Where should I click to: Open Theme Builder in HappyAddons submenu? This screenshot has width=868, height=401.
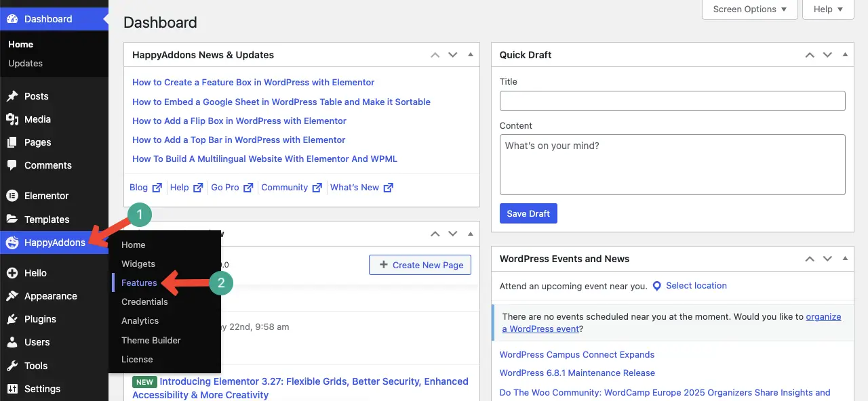click(151, 340)
